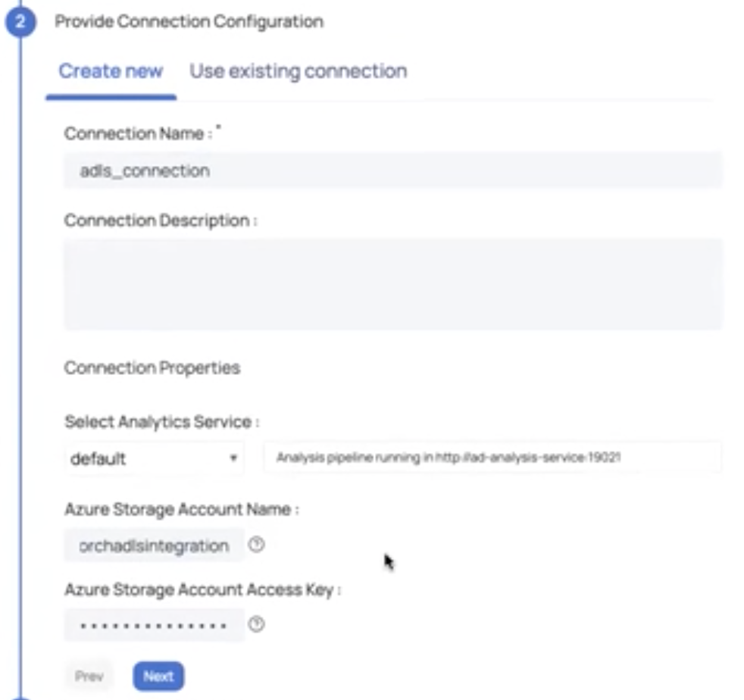Click the Prev button
The width and height of the screenshot is (744, 700).
[x=89, y=676]
